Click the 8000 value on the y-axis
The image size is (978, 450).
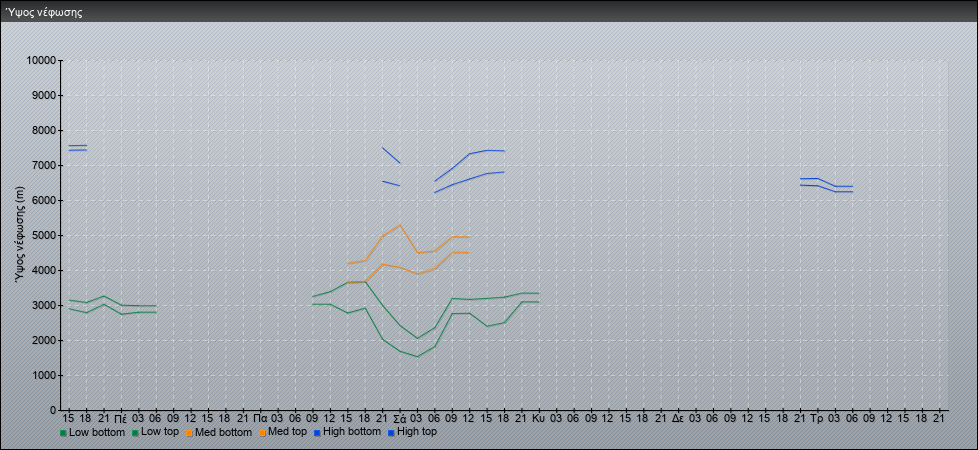click(x=44, y=130)
